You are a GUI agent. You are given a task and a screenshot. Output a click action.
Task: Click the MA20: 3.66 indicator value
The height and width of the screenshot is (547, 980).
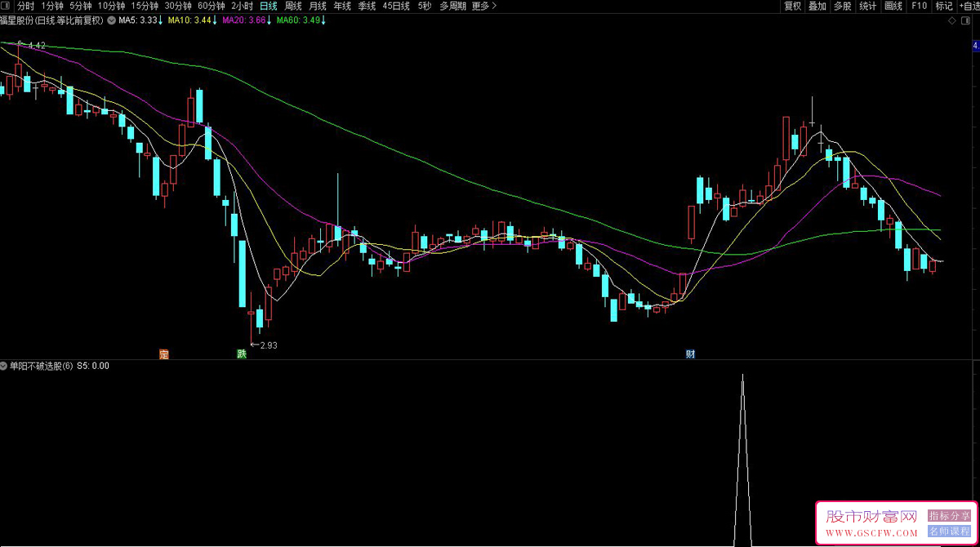(x=246, y=20)
